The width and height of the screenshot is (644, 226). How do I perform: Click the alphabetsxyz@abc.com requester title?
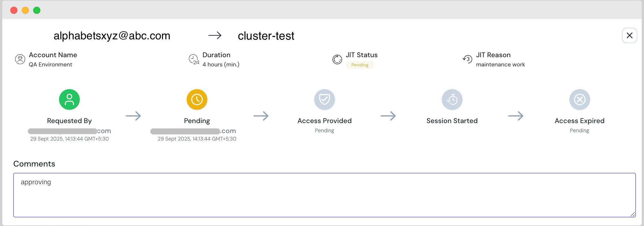pos(112,36)
